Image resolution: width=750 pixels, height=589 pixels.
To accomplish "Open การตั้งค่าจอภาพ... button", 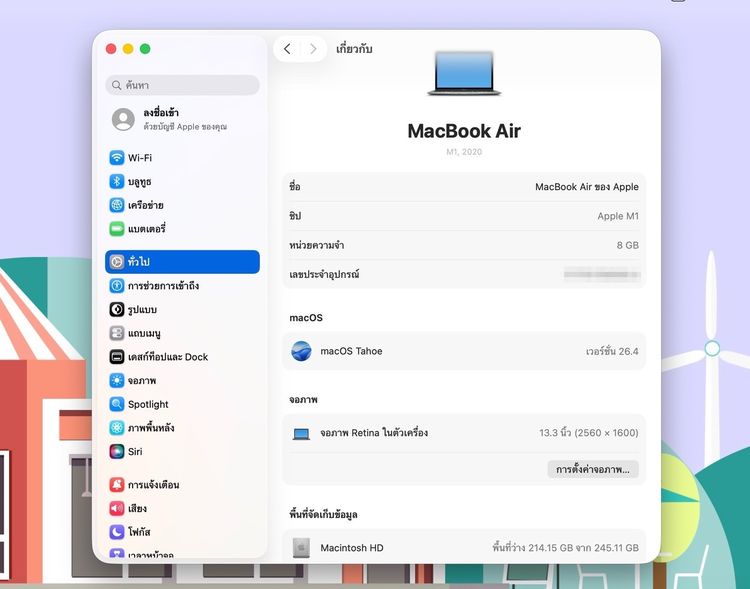I will pos(593,469).
